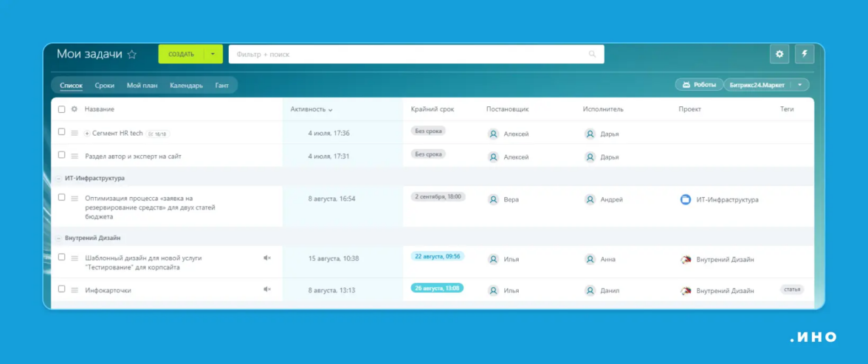Switch to Список view tab
Screen dimensions: 868x364
click(71, 86)
